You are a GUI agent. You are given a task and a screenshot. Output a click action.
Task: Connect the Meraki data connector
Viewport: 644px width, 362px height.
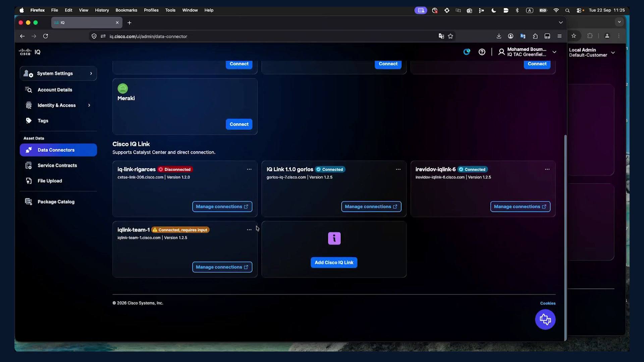pos(239,124)
